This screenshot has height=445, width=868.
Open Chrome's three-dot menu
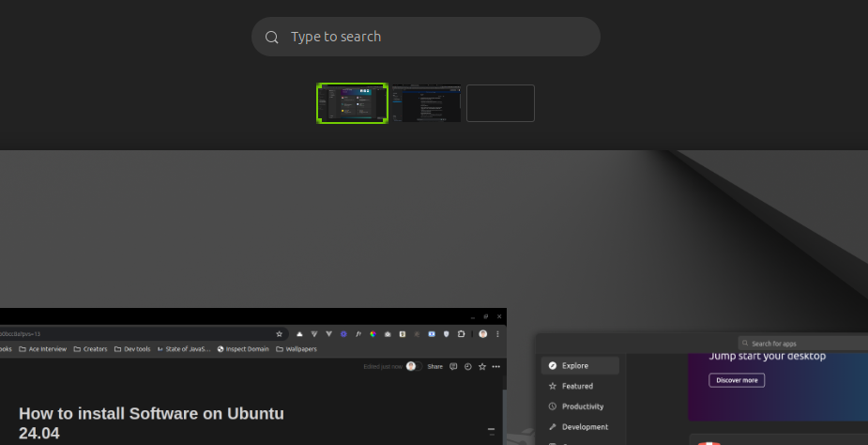tap(497, 334)
